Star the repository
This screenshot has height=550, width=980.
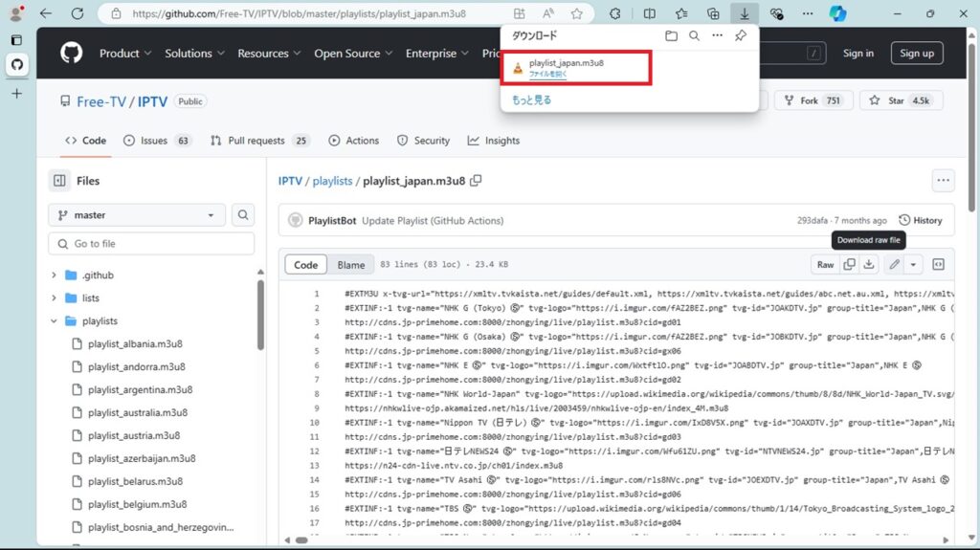901,100
